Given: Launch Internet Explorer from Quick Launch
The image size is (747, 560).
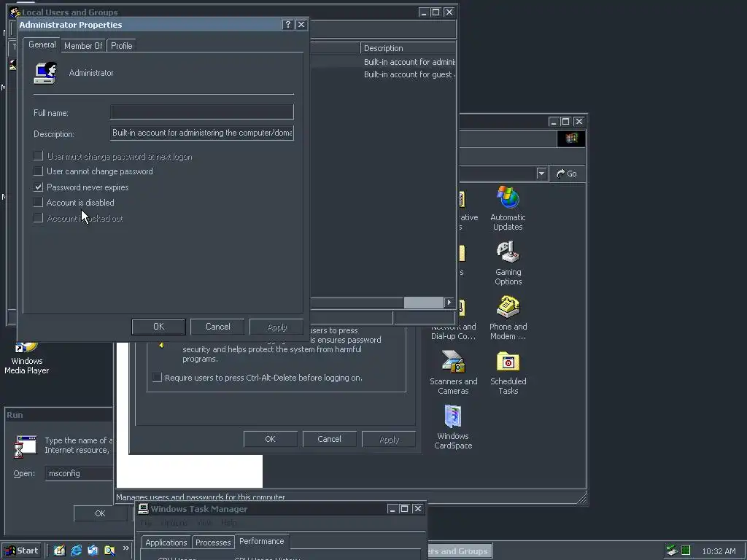Looking at the screenshot, I should coord(76,551).
